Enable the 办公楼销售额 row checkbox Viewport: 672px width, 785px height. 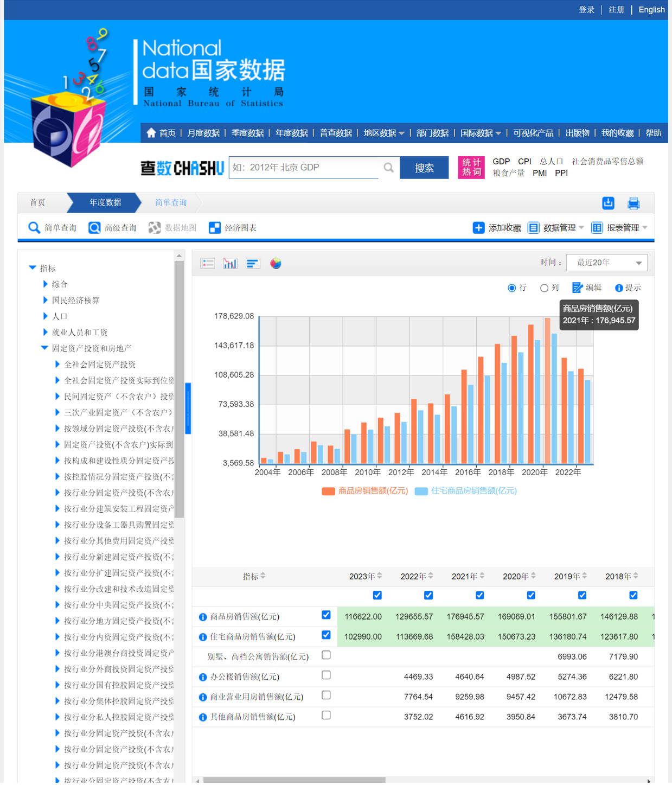pyautogui.click(x=326, y=675)
